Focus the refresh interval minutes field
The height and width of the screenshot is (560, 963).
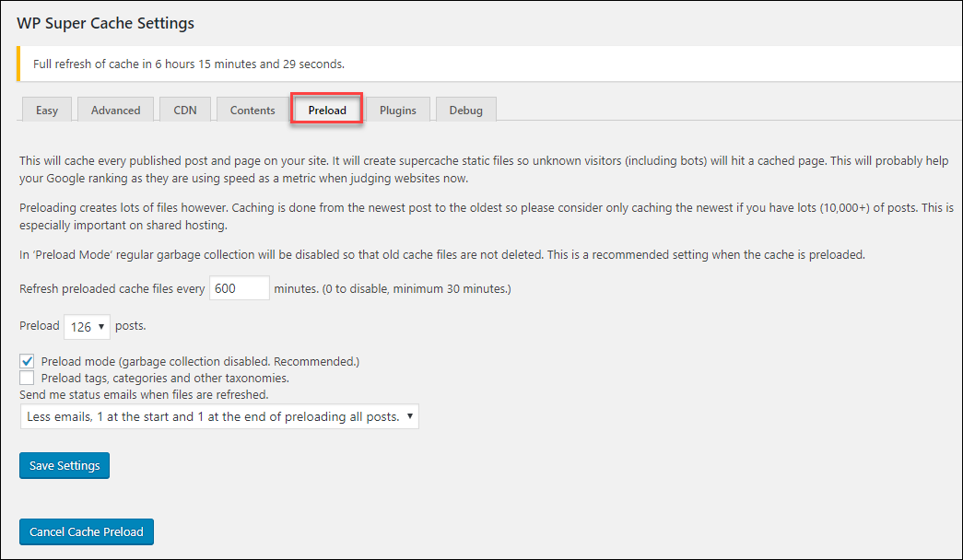(x=239, y=288)
